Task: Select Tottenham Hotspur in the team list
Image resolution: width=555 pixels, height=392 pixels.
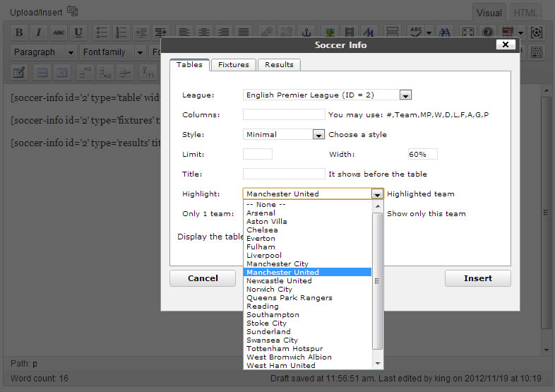Action: 285,349
